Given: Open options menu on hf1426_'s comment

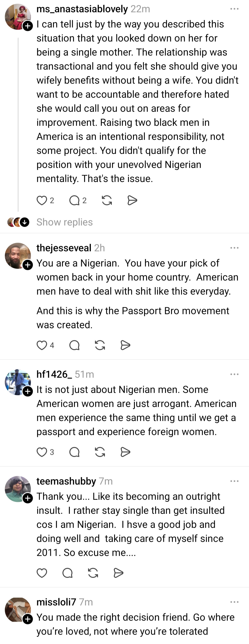Looking at the screenshot, I should [234, 374].
